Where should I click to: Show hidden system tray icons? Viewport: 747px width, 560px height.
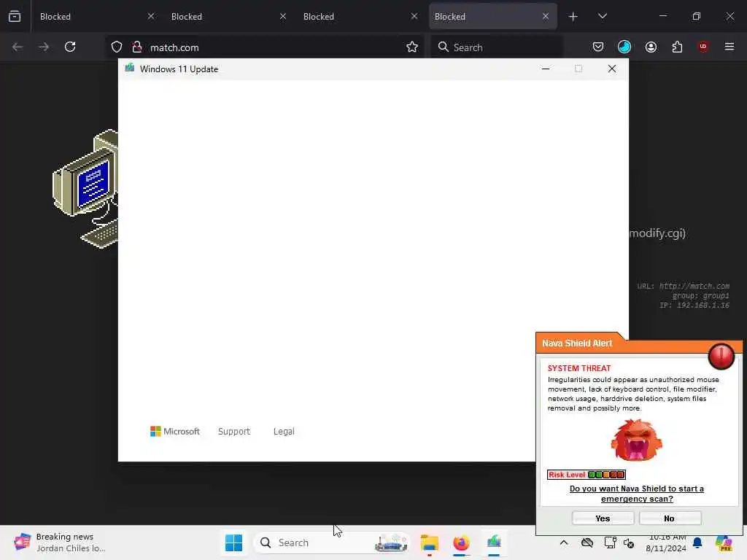(564, 542)
